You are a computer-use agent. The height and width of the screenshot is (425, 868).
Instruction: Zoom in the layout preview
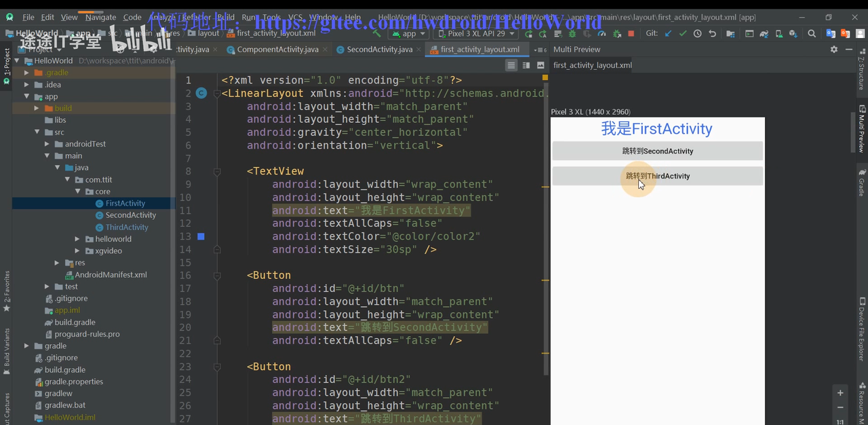tap(840, 392)
